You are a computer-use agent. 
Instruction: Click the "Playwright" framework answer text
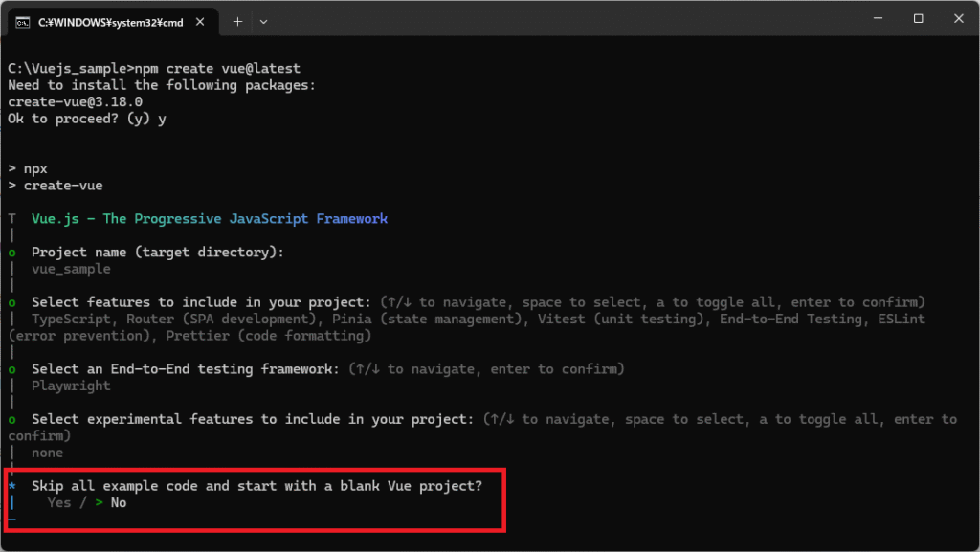click(71, 386)
